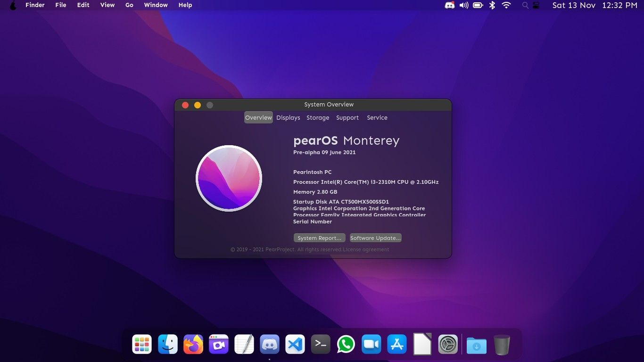Screen dimensions: 644x362
Task: Launch the App Store
Action: (396, 344)
